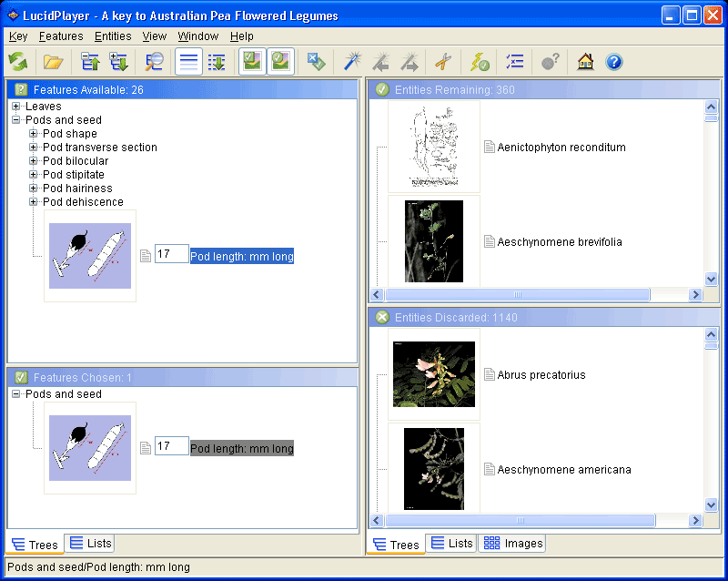Click Entities Remaining horizontal scrollbar thumb

pyautogui.click(x=517, y=295)
